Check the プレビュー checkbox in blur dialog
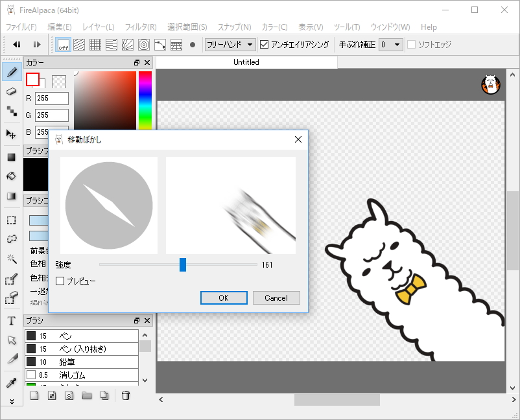 click(x=60, y=281)
